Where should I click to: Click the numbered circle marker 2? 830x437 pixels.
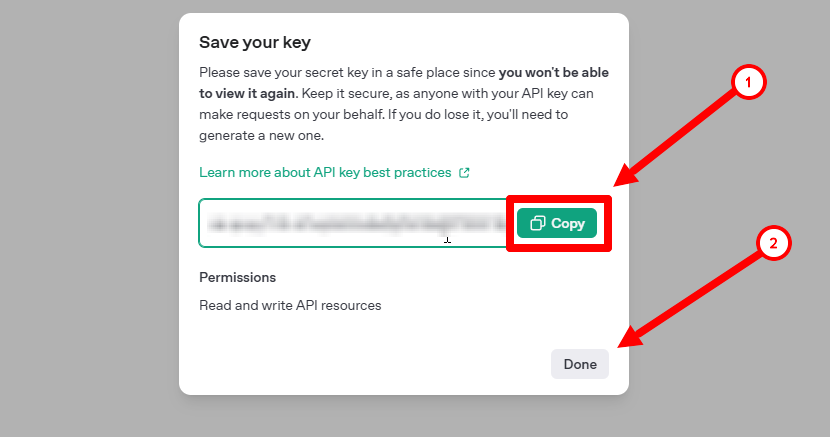tap(773, 243)
